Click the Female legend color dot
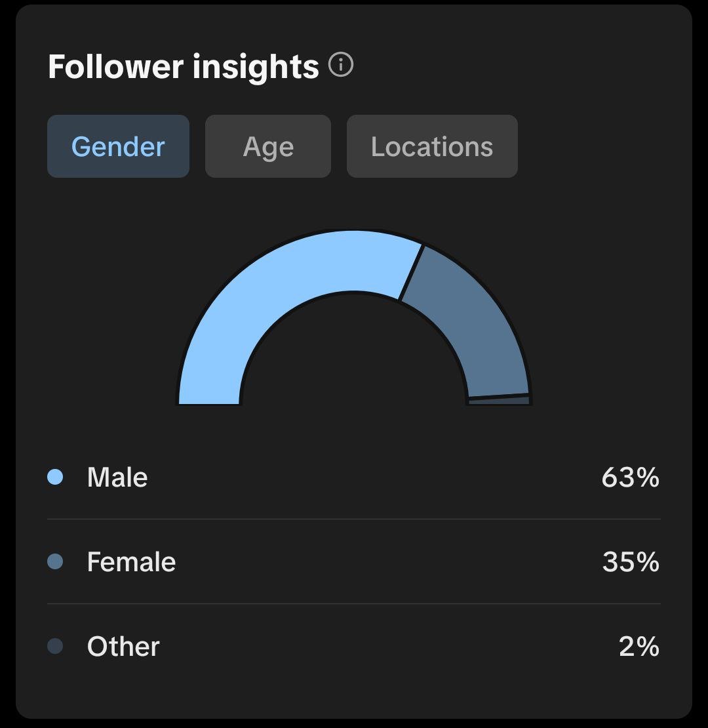 (x=56, y=561)
